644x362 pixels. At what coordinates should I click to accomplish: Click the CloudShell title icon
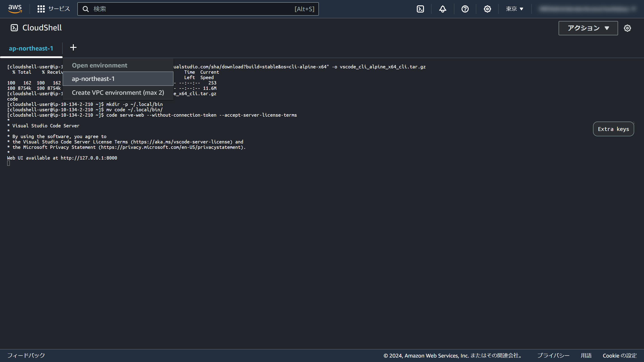[x=14, y=28]
